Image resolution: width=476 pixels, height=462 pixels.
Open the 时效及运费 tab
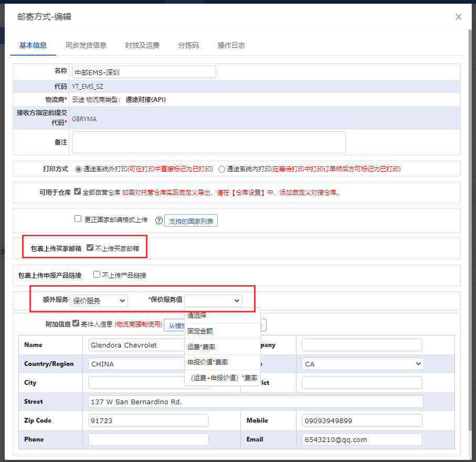pos(142,45)
